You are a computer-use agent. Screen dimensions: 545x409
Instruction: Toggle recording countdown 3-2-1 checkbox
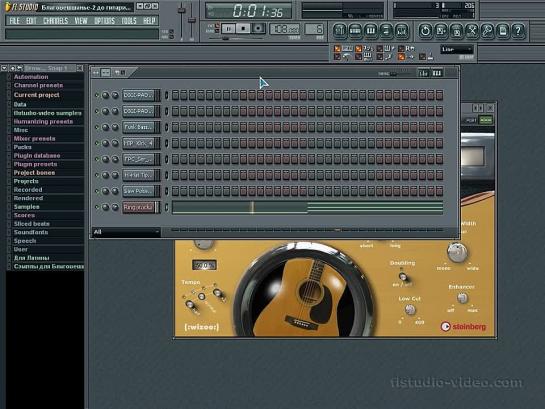(x=358, y=49)
